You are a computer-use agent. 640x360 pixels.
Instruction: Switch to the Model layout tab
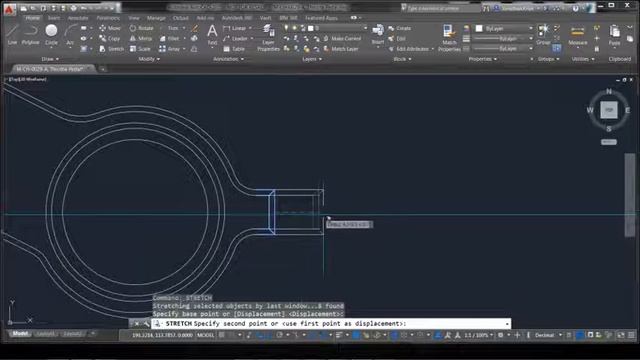click(x=20, y=333)
